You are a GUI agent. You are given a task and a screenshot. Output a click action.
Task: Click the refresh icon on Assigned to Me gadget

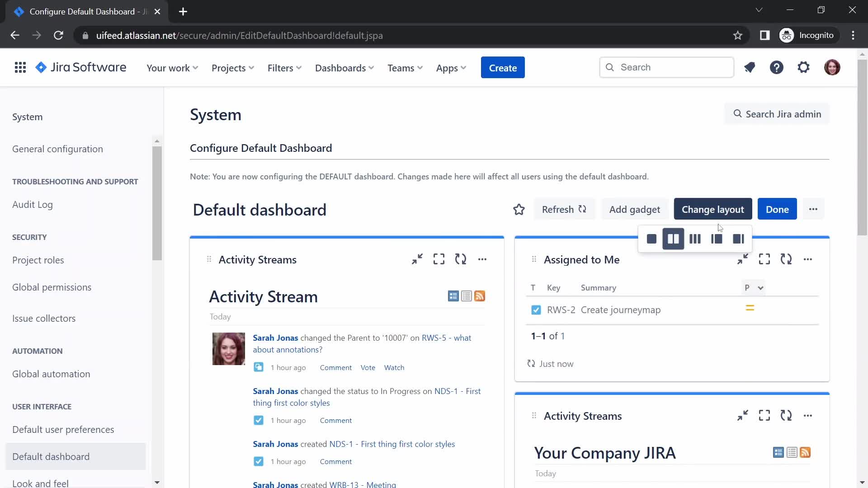[787, 259]
